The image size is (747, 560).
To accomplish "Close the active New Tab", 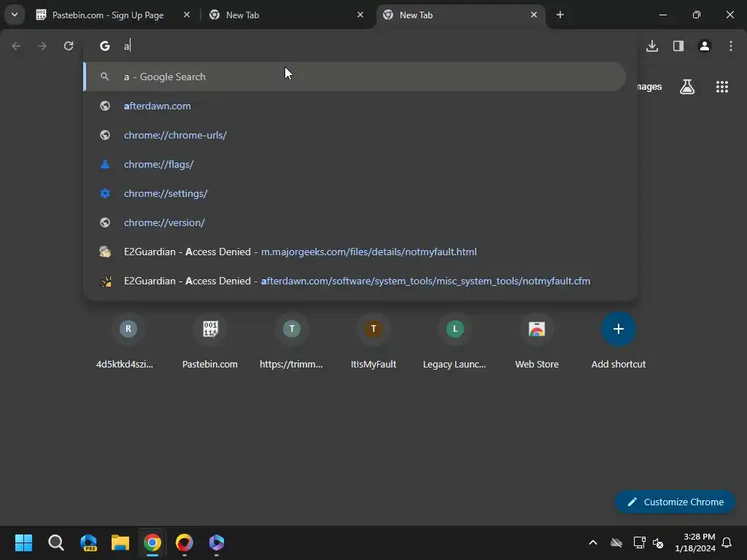I will 533,15.
